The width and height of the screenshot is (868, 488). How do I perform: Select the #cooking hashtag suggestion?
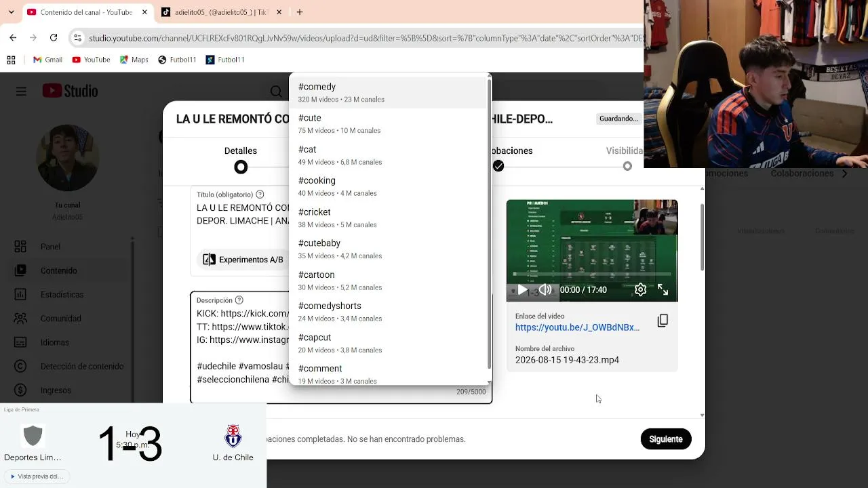pos(389,186)
